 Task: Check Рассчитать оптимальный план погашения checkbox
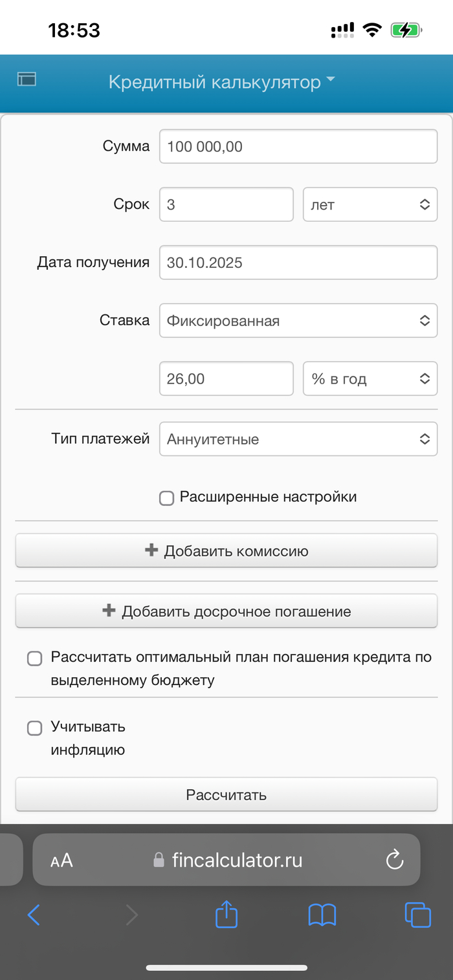pyautogui.click(x=34, y=659)
